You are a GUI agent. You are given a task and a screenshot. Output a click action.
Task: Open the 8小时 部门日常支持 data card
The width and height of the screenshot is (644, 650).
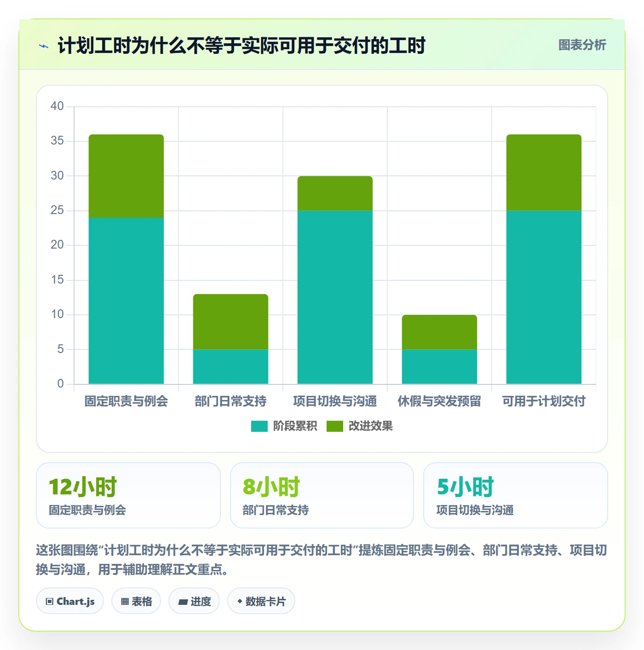pyautogui.click(x=322, y=495)
